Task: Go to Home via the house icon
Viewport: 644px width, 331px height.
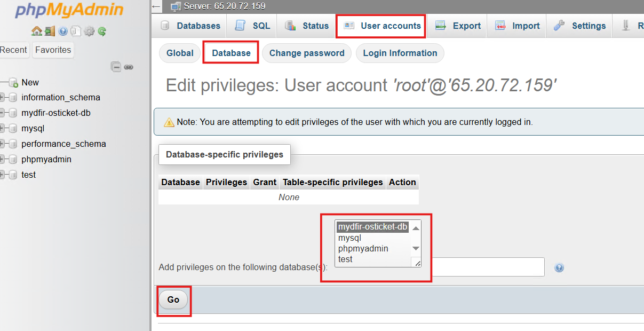Action: pyautogui.click(x=36, y=31)
